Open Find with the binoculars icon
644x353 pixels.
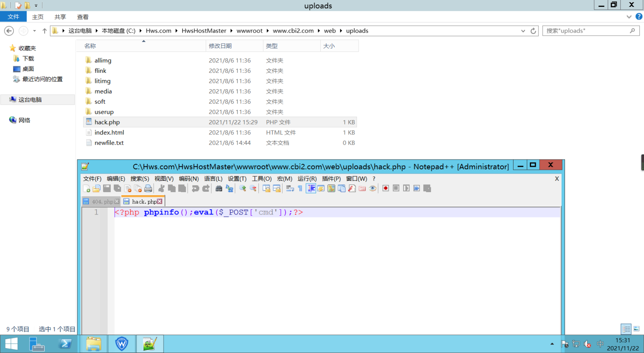pos(219,188)
